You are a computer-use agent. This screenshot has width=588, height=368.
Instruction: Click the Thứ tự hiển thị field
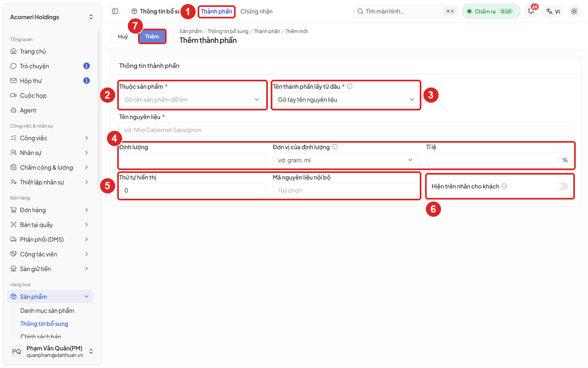click(193, 191)
